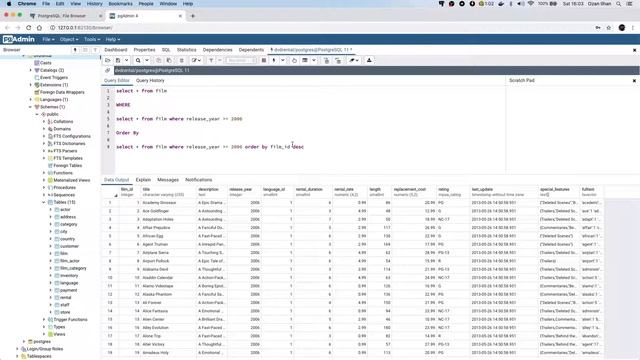
Task: Expand the Functions tree node
Action: point(44,173)
